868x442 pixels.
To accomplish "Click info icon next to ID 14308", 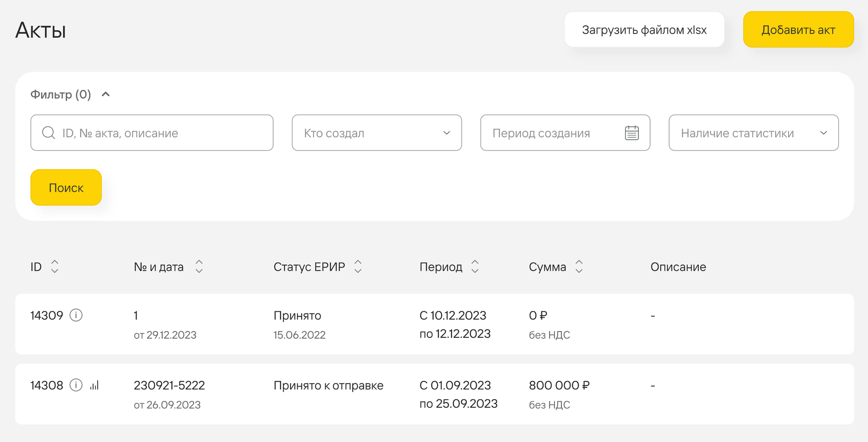I will click(x=76, y=385).
